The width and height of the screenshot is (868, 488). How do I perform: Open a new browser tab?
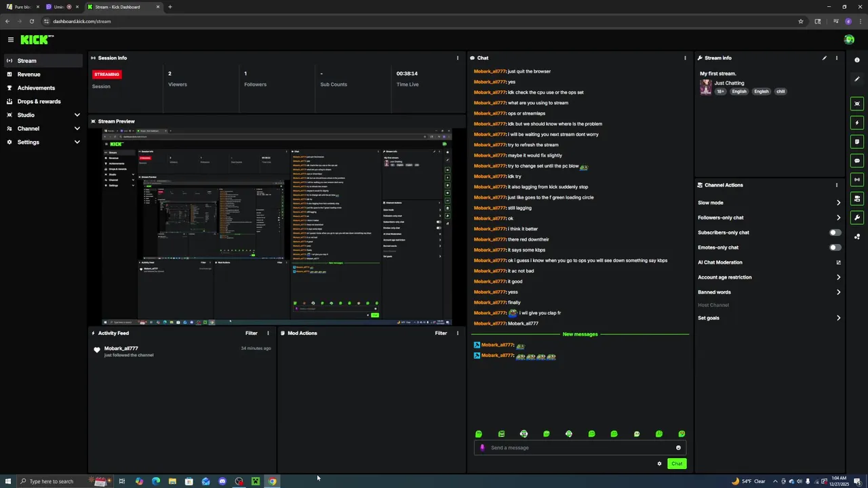click(170, 7)
